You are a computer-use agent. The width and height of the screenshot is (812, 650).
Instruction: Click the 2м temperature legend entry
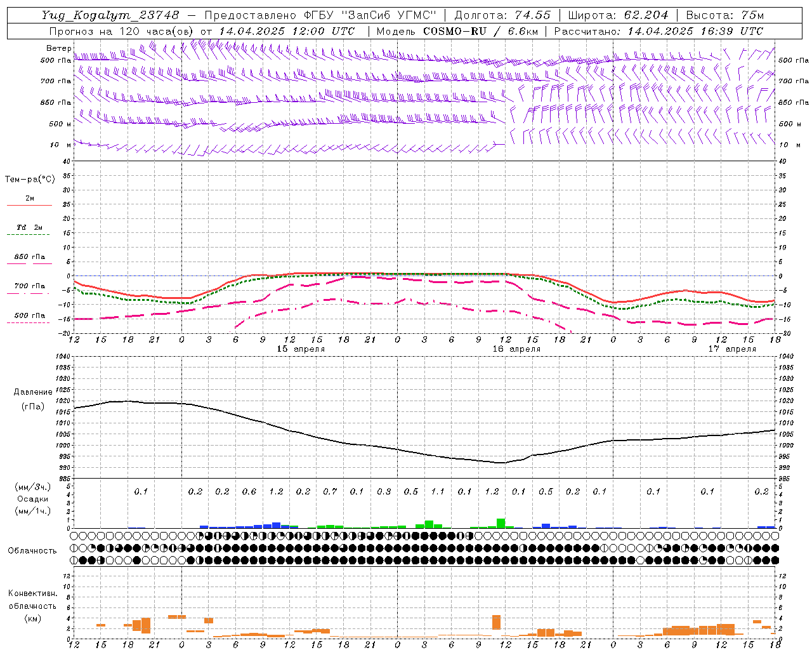point(30,199)
